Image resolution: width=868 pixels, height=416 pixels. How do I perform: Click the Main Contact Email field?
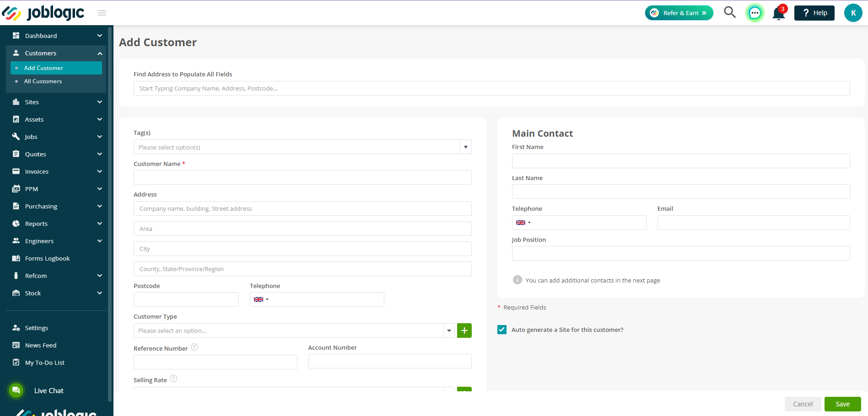[754, 223]
